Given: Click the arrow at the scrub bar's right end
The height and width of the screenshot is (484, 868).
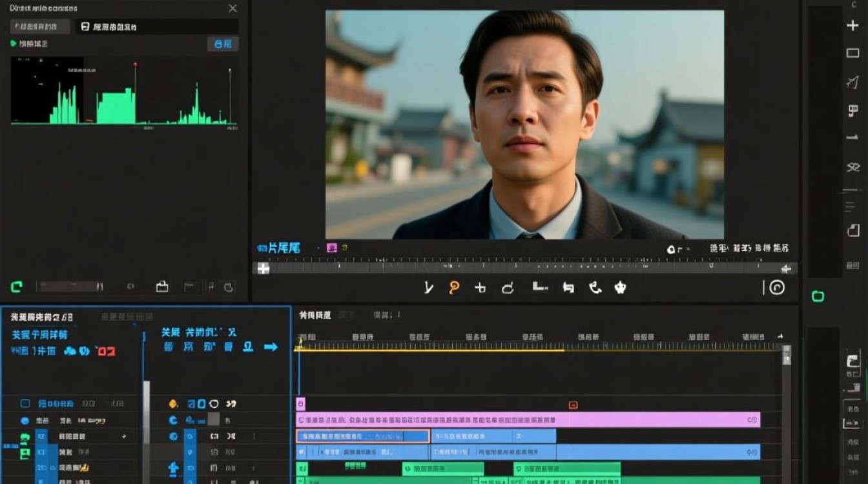Looking at the screenshot, I should pos(786,269).
